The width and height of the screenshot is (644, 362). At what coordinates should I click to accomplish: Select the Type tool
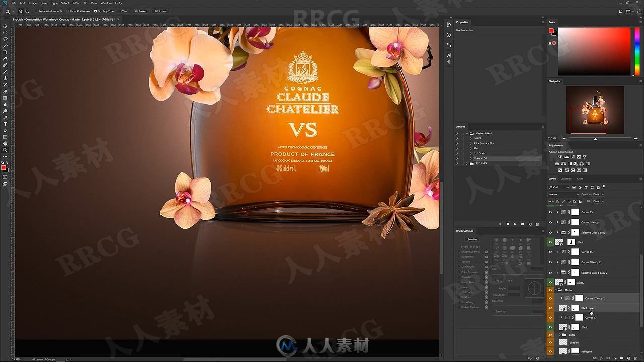[x=6, y=124]
